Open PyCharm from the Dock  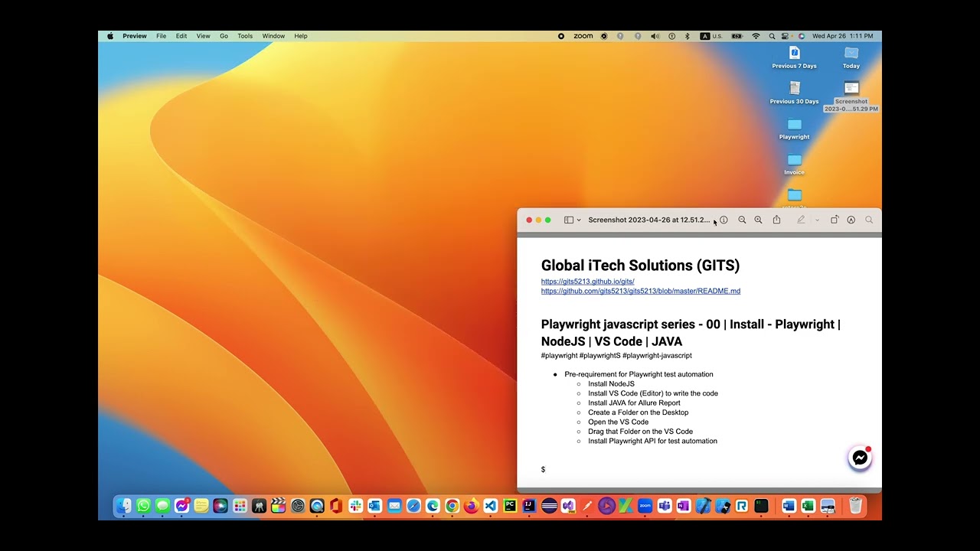point(510,506)
